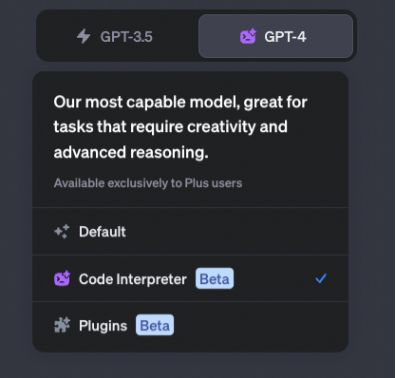Click the 'tasks that require creativity and' line
Viewport: 396px width, 378px height.
pyautogui.click(x=170, y=127)
